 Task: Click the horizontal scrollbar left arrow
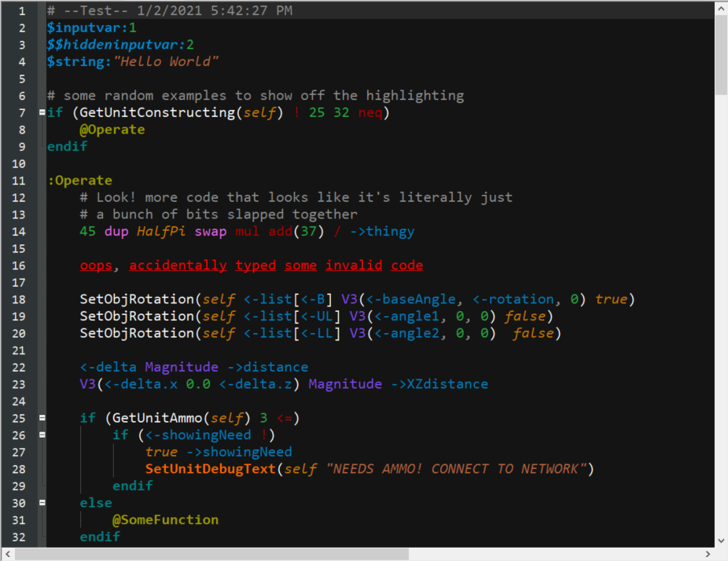(7, 554)
